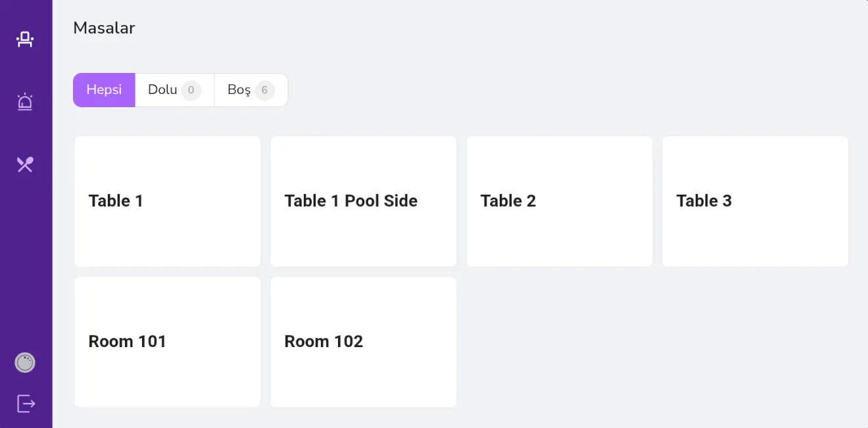Click the 'Table 1 Pool Side' title text
Image resolution: width=868 pixels, height=428 pixels.
[351, 201]
